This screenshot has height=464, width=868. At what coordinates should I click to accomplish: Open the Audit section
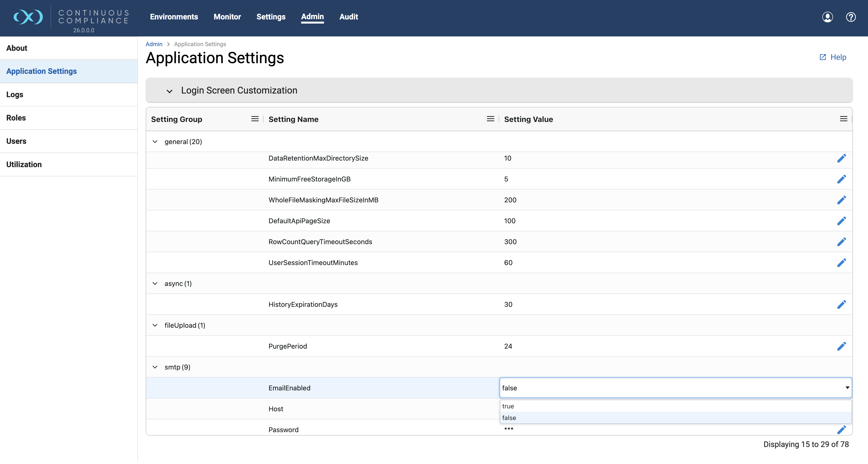coord(349,17)
